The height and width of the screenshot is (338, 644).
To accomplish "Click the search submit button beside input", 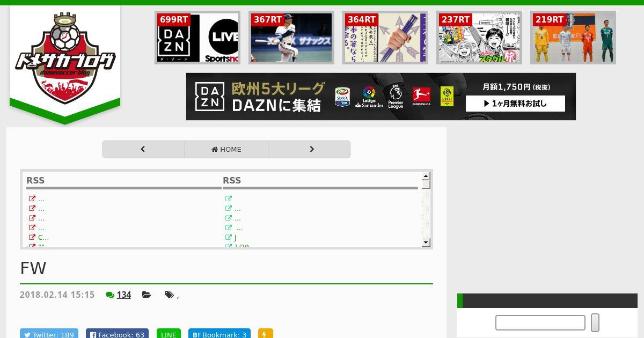I will [595, 322].
